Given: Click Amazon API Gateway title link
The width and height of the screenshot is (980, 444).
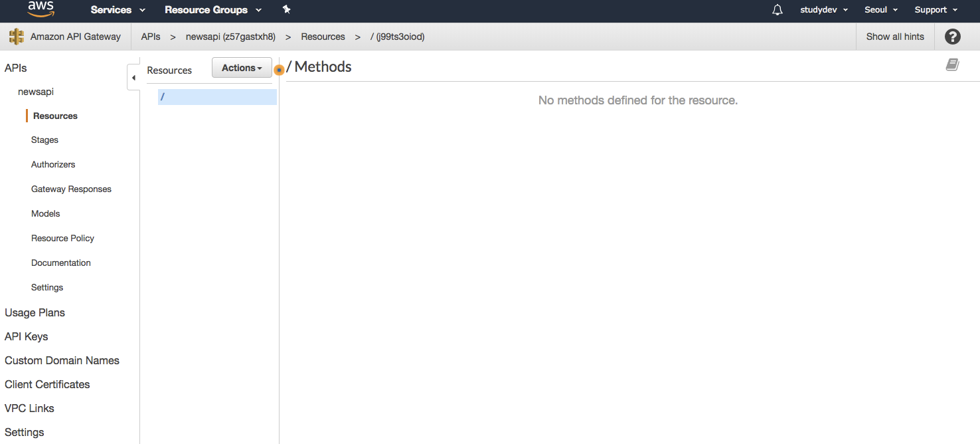Looking at the screenshot, I should 76,37.
